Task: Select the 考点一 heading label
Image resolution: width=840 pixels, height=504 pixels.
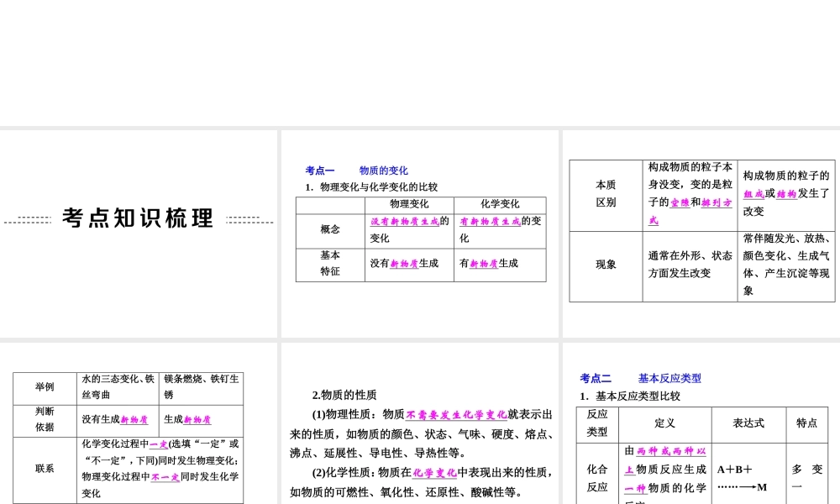Action: tap(320, 171)
